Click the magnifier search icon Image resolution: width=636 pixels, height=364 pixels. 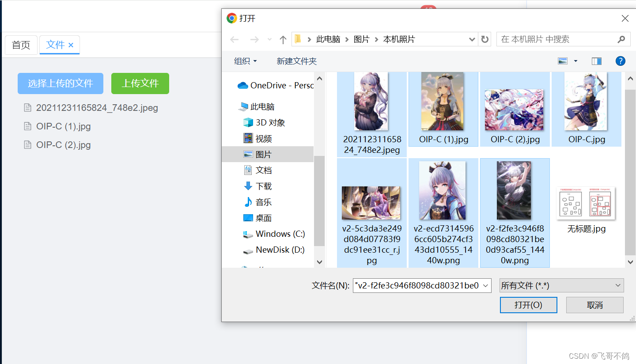(x=621, y=39)
